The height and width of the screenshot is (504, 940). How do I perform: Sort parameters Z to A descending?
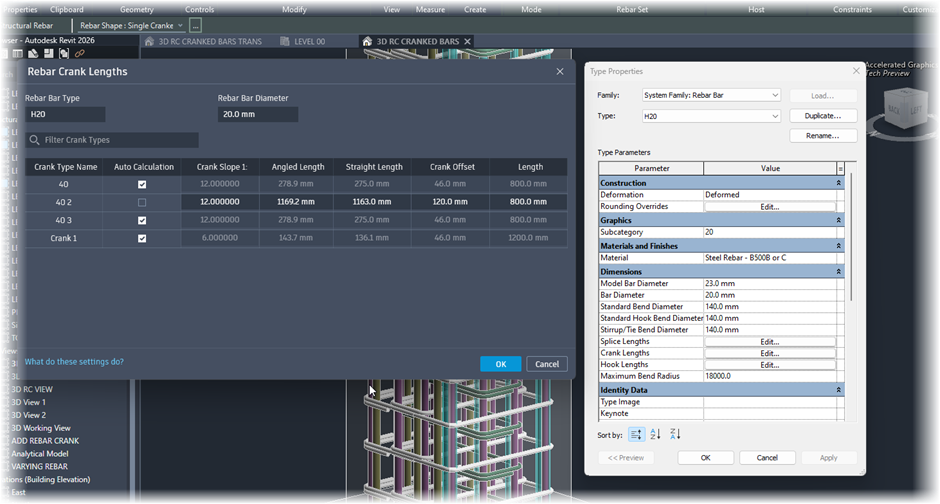point(675,434)
